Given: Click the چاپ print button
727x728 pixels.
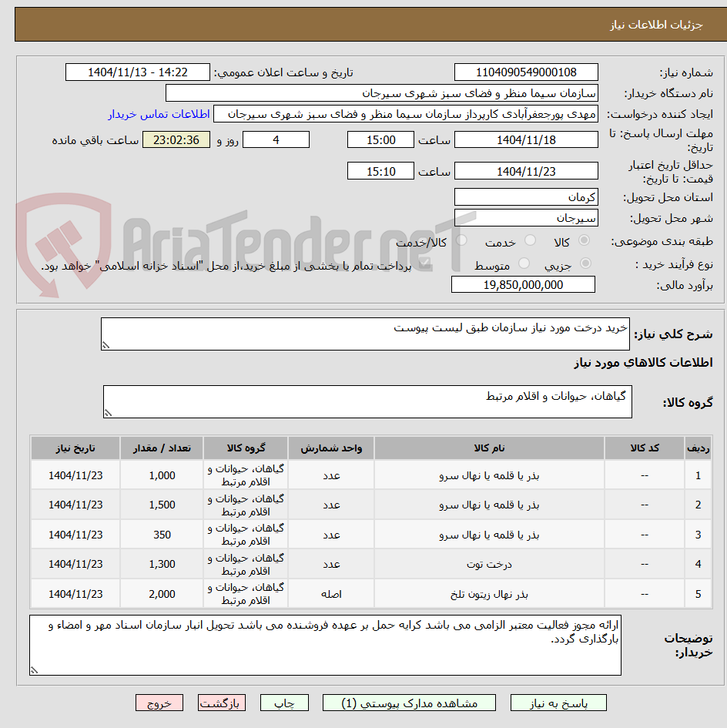Looking at the screenshot, I should [x=284, y=703].
